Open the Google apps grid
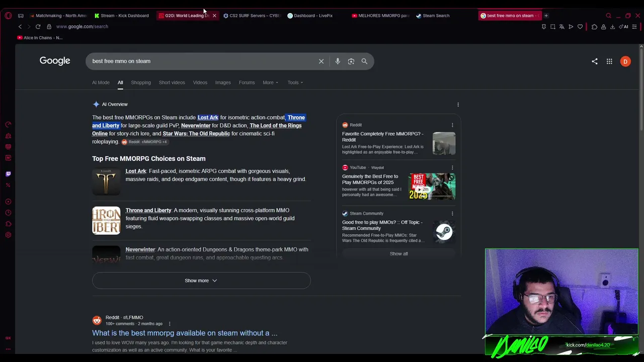 pyautogui.click(x=609, y=61)
